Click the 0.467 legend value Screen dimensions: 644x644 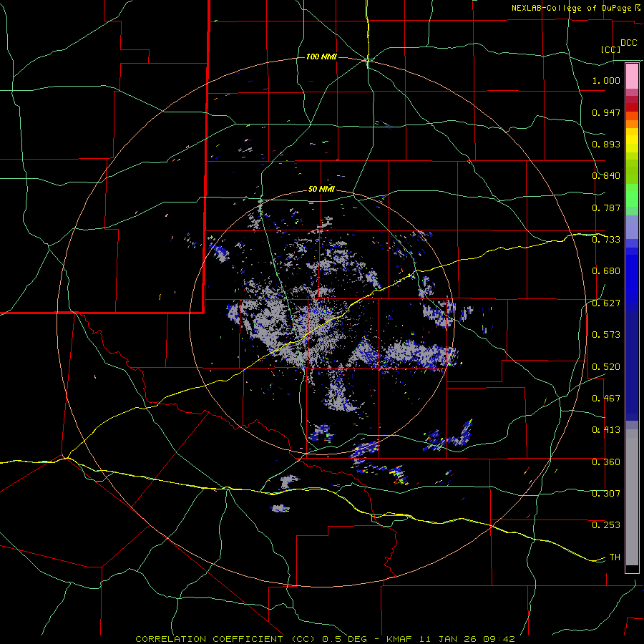[x=606, y=399]
